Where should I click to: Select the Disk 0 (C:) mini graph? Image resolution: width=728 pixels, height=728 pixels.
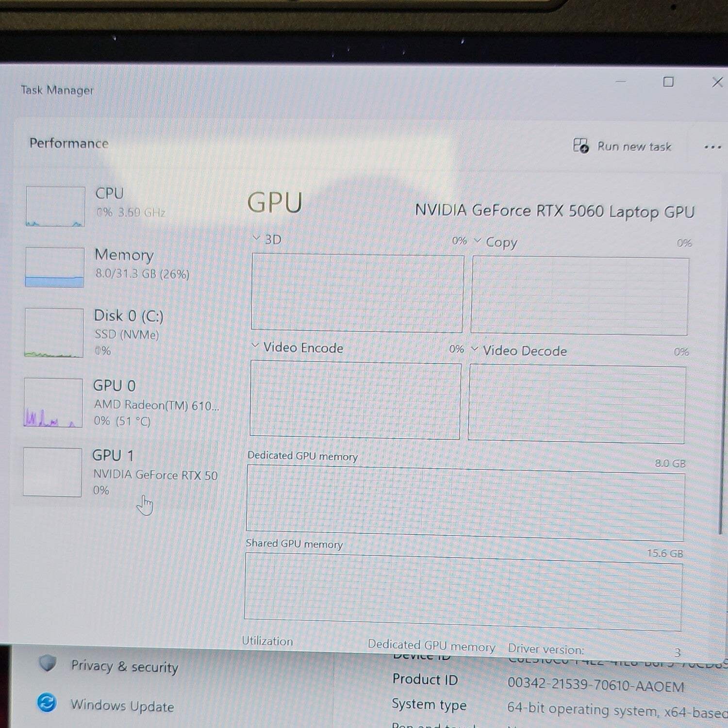tap(54, 333)
